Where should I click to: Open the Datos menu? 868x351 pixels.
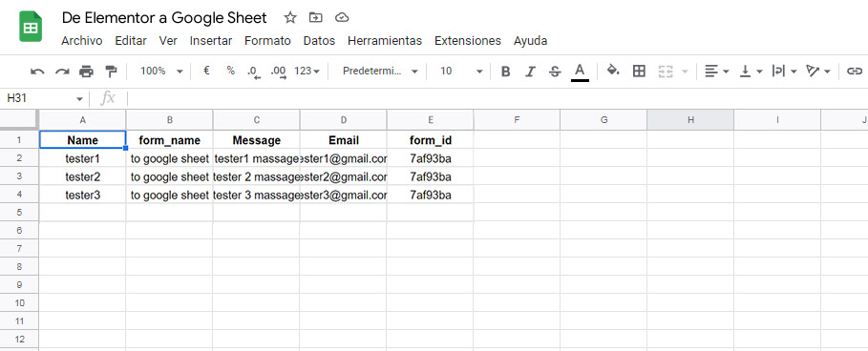click(319, 41)
